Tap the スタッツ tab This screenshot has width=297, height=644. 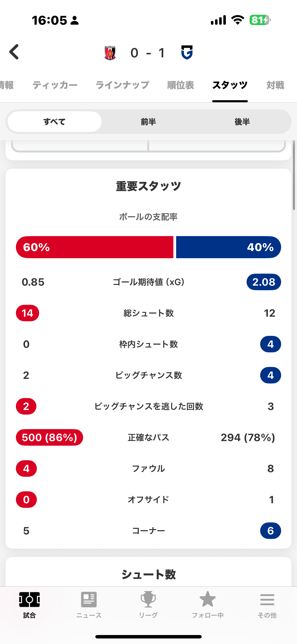coord(230,85)
